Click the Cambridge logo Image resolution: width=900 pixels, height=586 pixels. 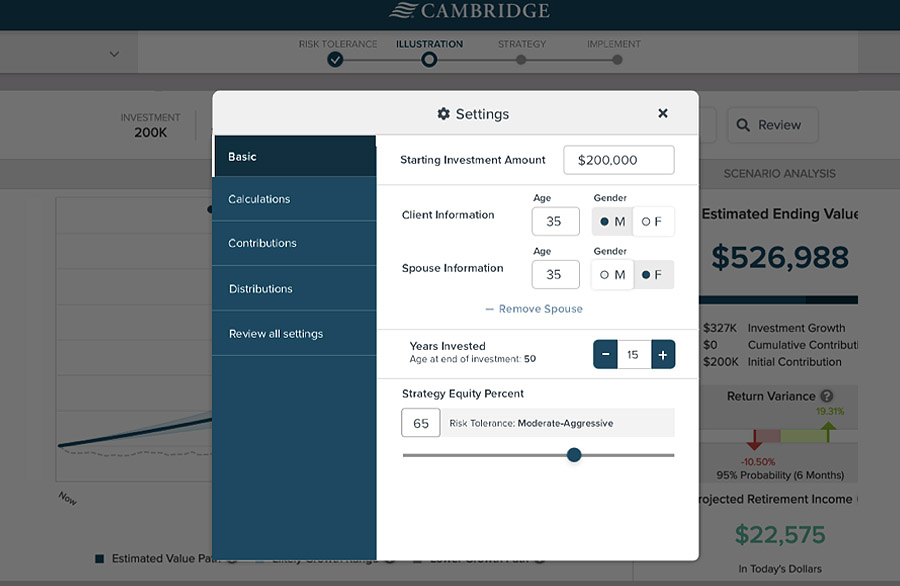point(470,12)
